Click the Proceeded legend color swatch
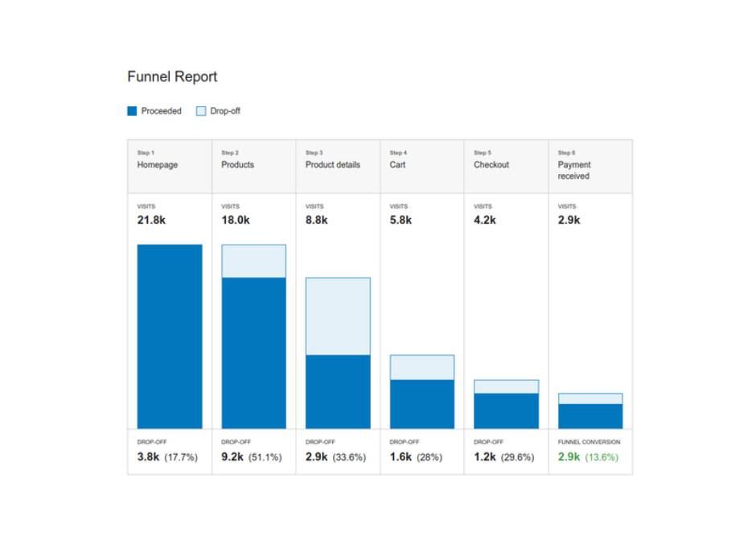Viewport: 756px width, 536px height. (132, 111)
